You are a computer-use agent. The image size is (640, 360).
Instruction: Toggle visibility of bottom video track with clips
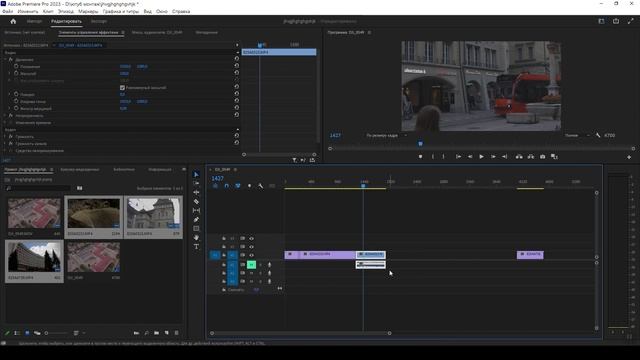[x=251, y=255]
